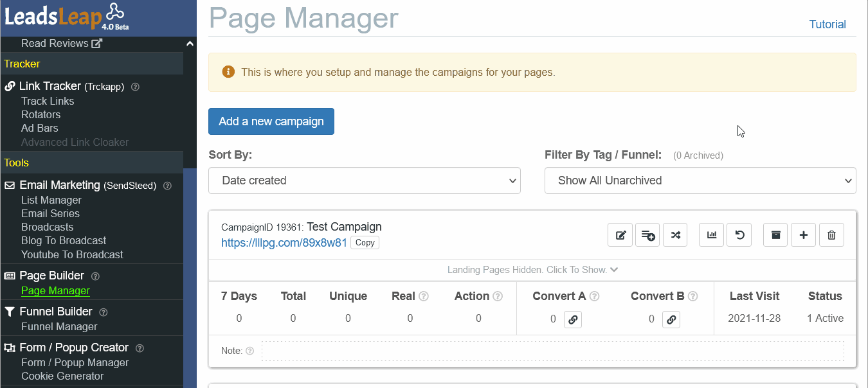Click the link icon next to Convert B
The width and height of the screenshot is (868, 388).
click(671, 319)
